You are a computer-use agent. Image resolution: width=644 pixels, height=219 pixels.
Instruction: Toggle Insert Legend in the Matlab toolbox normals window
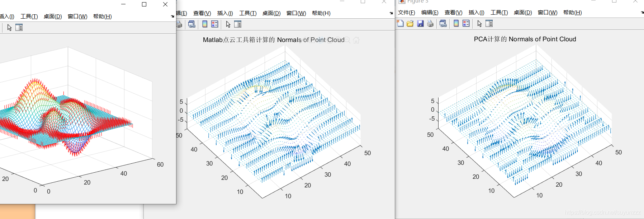[215, 24]
